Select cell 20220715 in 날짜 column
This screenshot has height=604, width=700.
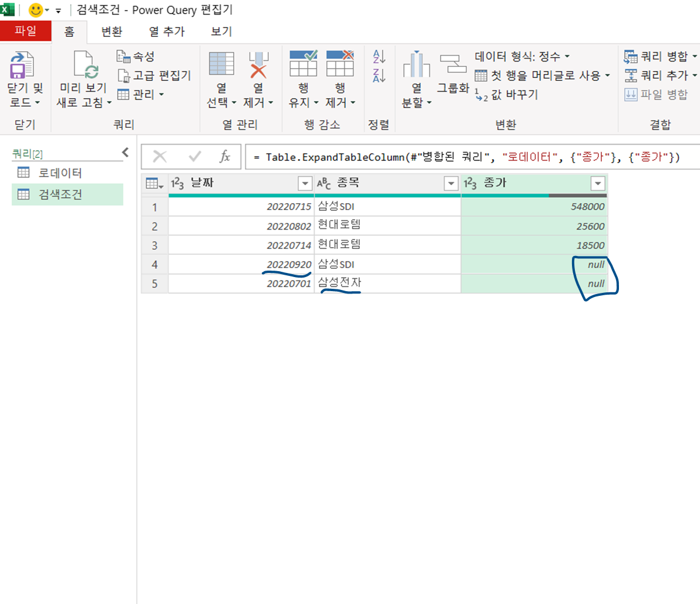tap(241, 207)
